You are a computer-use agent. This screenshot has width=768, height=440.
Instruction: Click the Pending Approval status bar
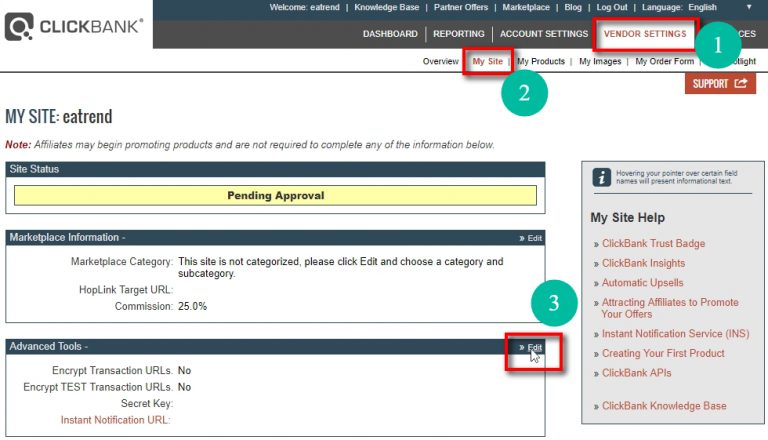275,195
